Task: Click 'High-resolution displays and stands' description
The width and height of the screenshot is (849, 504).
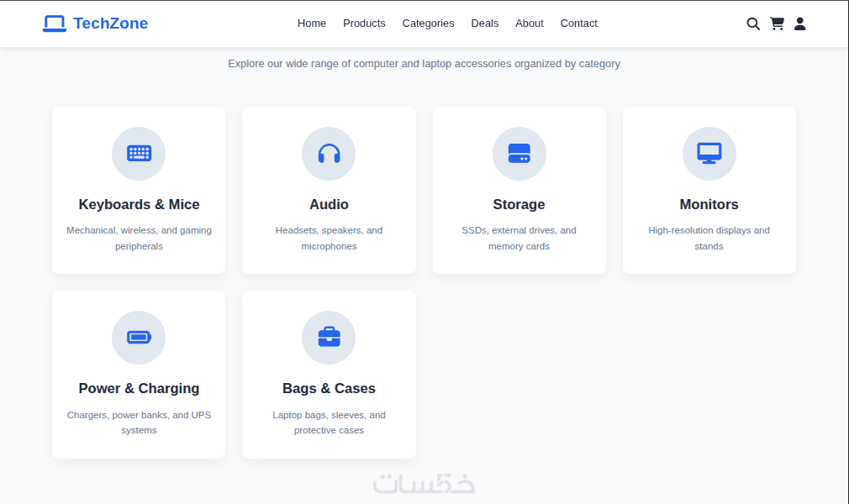Action: click(709, 239)
